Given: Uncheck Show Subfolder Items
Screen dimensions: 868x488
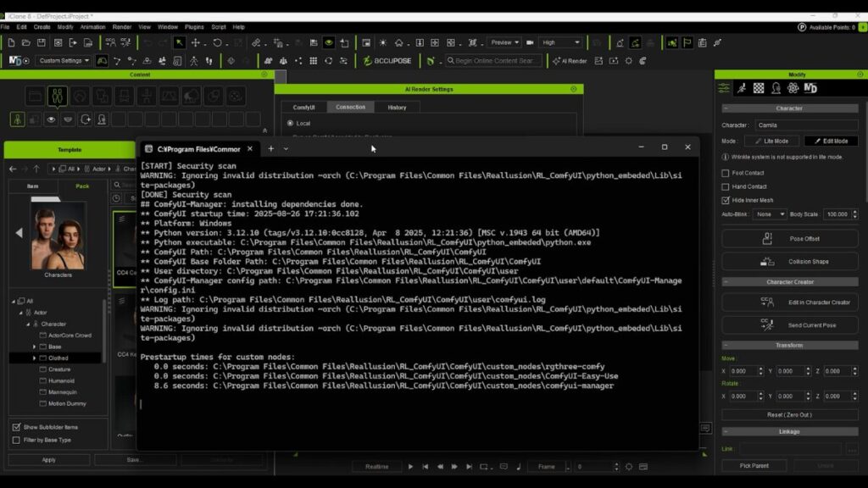Looking at the screenshot, I should point(16,427).
